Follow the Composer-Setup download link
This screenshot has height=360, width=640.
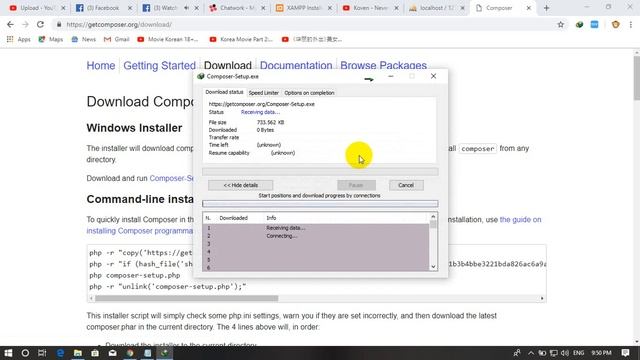[171, 178]
